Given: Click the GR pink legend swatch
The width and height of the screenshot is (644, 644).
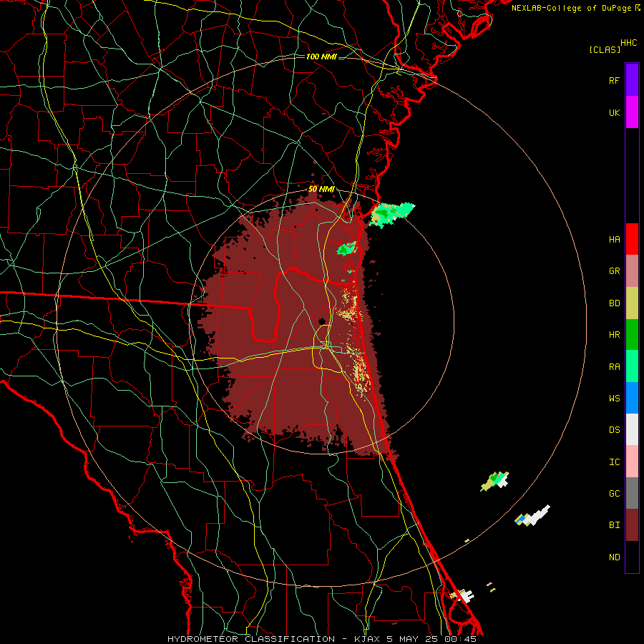Looking at the screenshot, I should tap(632, 271).
